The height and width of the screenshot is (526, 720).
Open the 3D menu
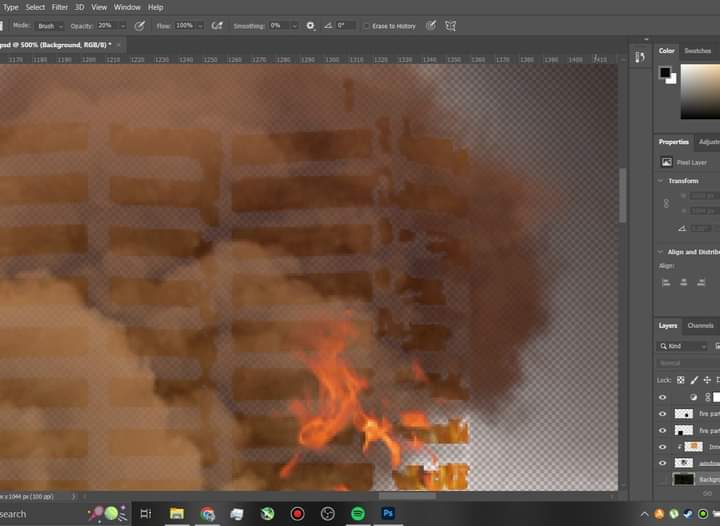(79, 7)
